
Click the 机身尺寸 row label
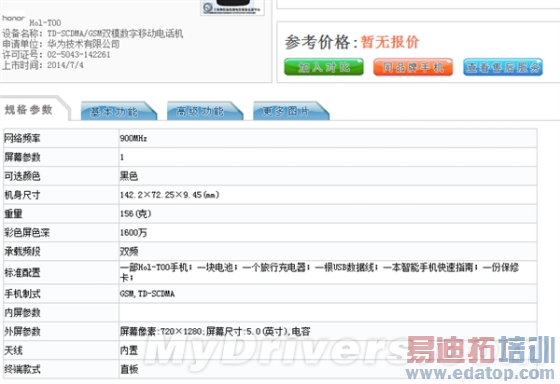pos(22,195)
